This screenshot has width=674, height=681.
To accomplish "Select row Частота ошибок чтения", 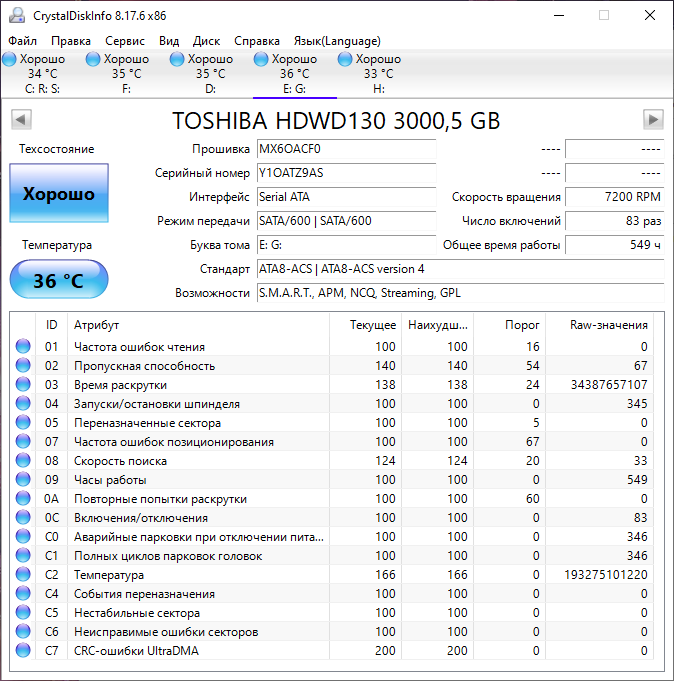I will point(332,347).
